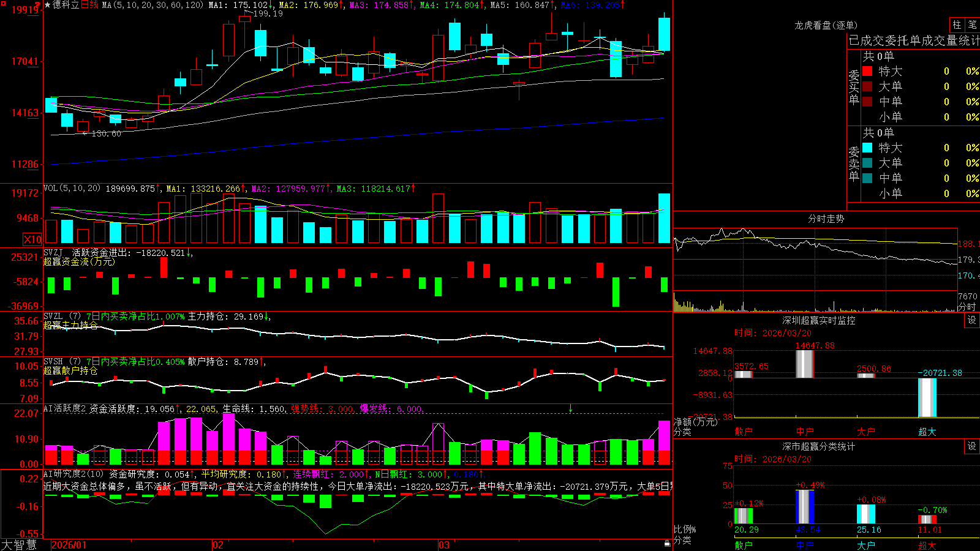Click red 特大 swatch in 委买单
980x551 pixels.
867,71
